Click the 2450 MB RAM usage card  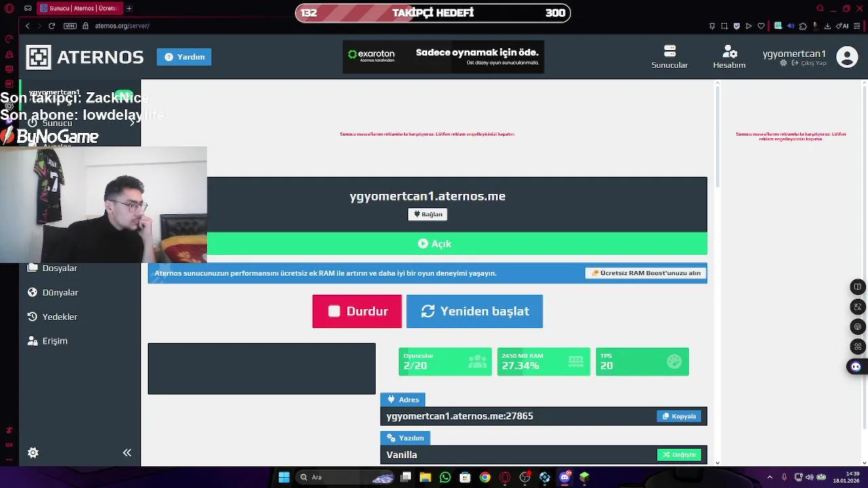click(x=543, y=362)
